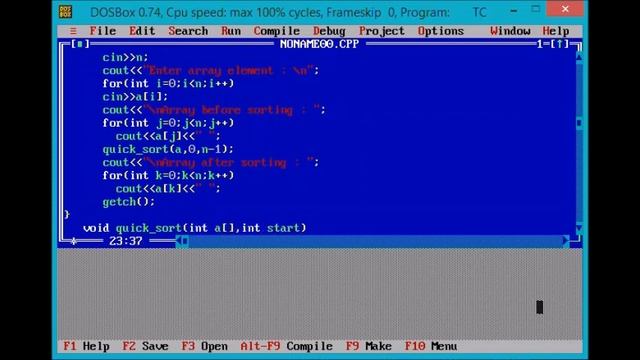
Task: Open the Window menu
Action: pos(510,31)
